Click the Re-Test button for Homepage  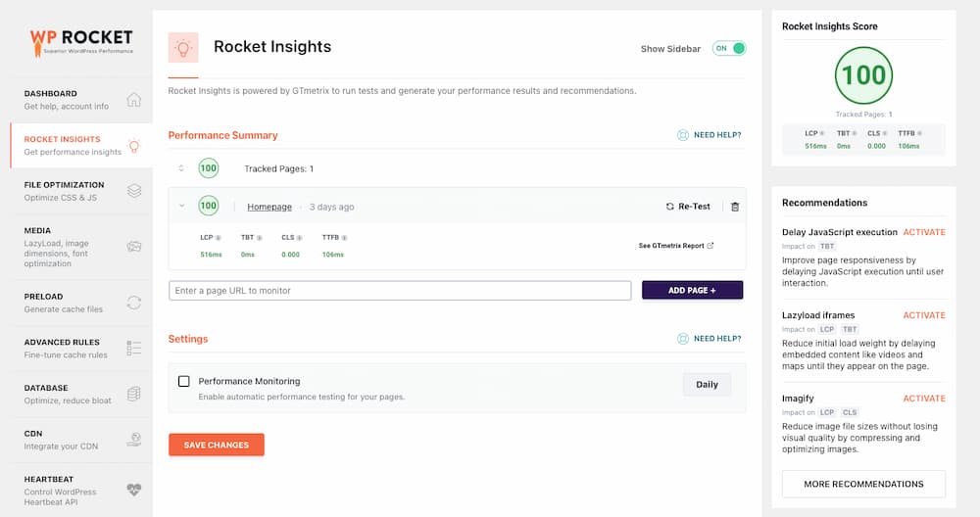688,206
